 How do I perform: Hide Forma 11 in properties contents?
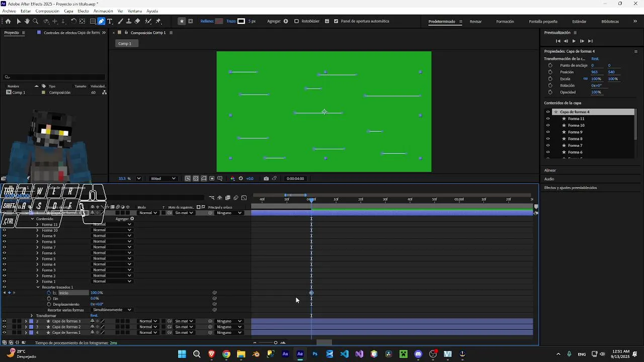(548, 119)
